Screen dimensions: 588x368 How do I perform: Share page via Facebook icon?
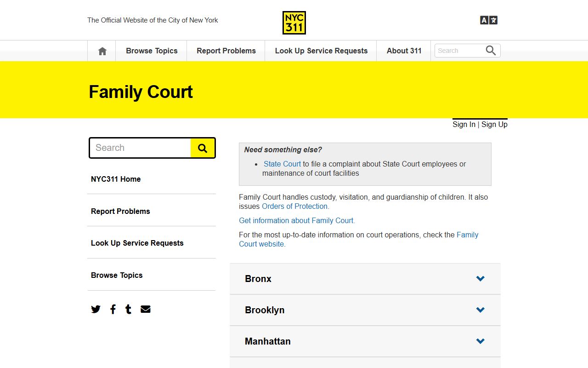point(113,309)
